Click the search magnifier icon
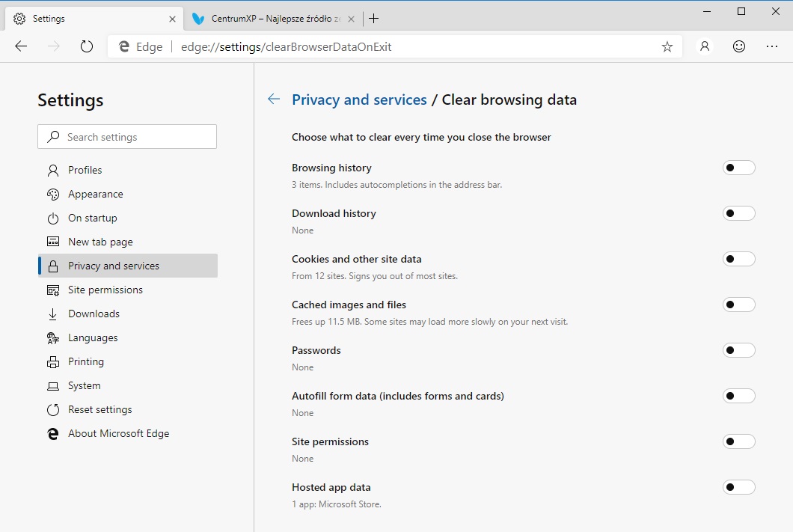 click(53, 137)
